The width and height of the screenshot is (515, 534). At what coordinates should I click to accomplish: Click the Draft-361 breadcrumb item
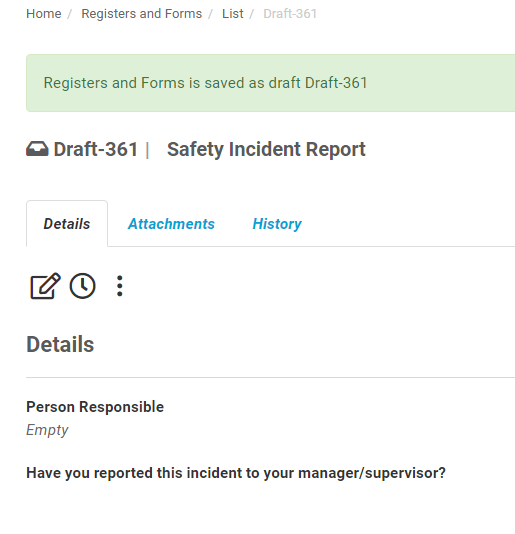tap(290, 14)
